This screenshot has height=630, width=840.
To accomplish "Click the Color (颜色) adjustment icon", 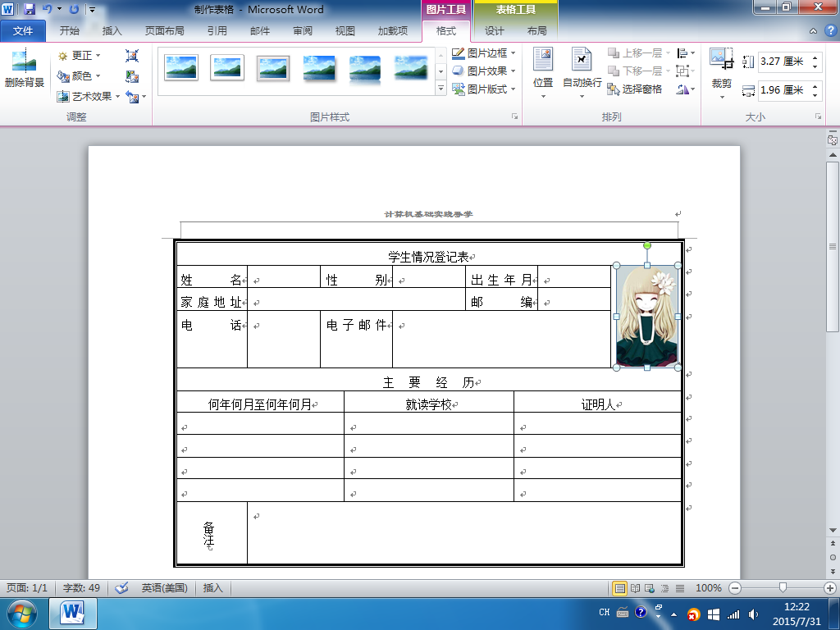I will [62, 76].
